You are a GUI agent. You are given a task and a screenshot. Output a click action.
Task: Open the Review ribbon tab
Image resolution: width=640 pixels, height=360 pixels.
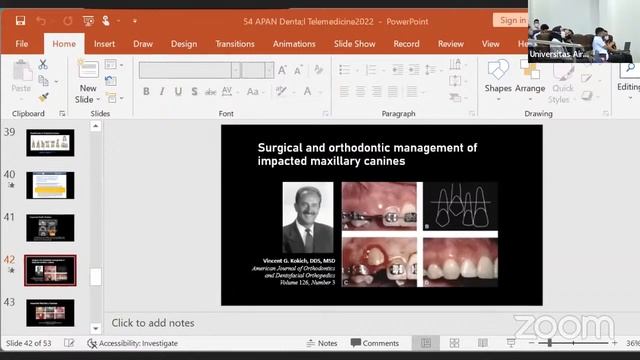(451, 44)
